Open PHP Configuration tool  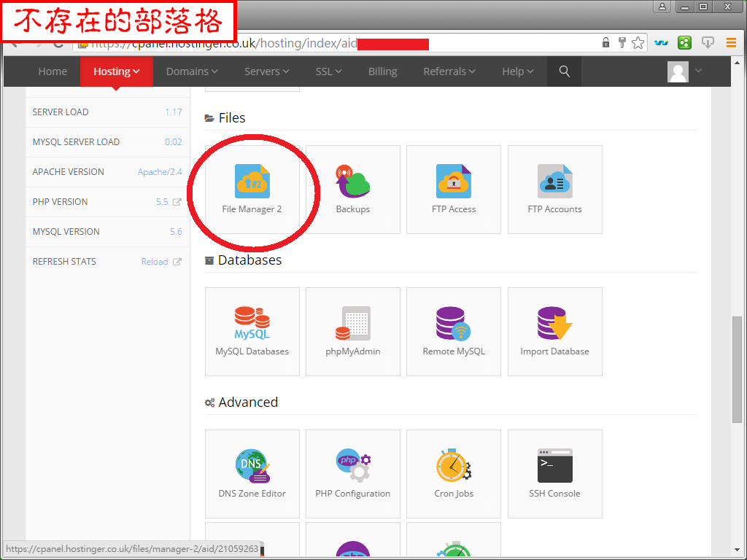[352, 474]
